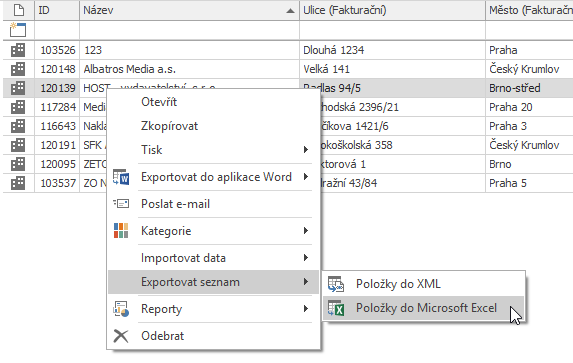Choose Zkopírovat from the context menu
Image resolution: width=573 pixels, height=363 pixels.
pyautogui.click(x=214, y=126)
